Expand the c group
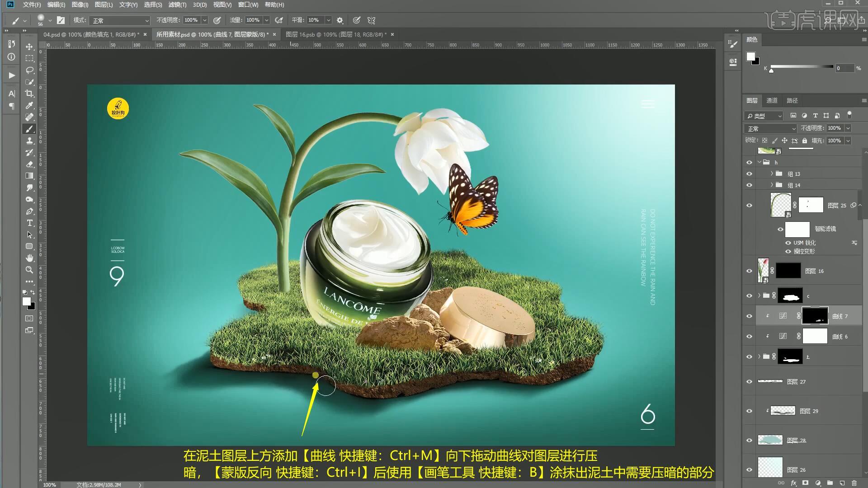This screenshot has height=488, width=868. coord(759,296)
